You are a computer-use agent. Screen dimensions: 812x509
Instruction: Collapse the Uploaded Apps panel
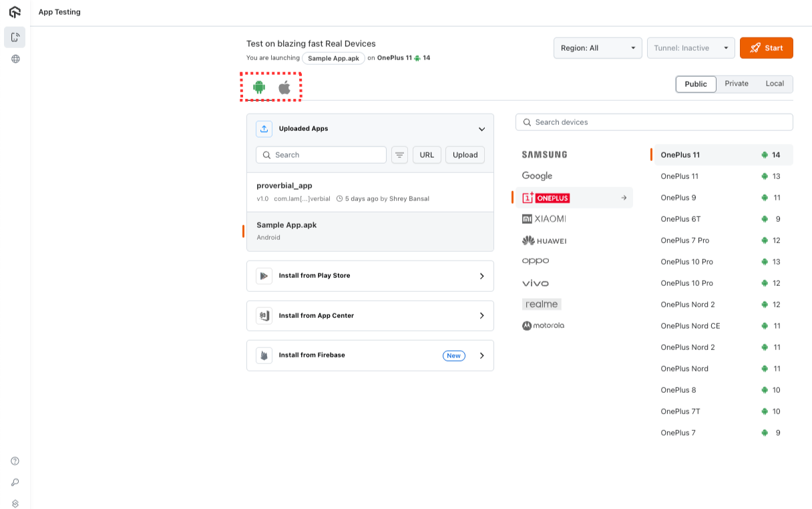click(481, 128)
